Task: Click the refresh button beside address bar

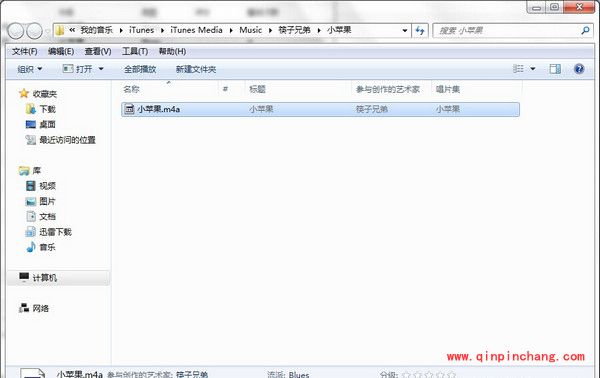Action: pyautogui.click(x=420, y=31)
